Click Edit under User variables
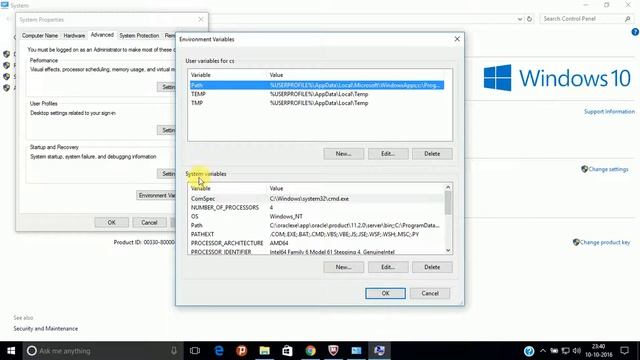 click(x=388, y=154)
